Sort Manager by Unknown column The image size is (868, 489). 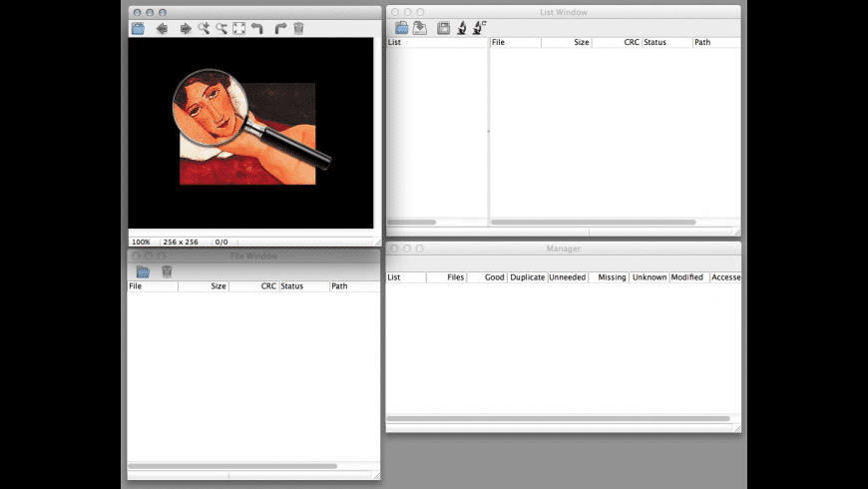(x=649, y=277)
